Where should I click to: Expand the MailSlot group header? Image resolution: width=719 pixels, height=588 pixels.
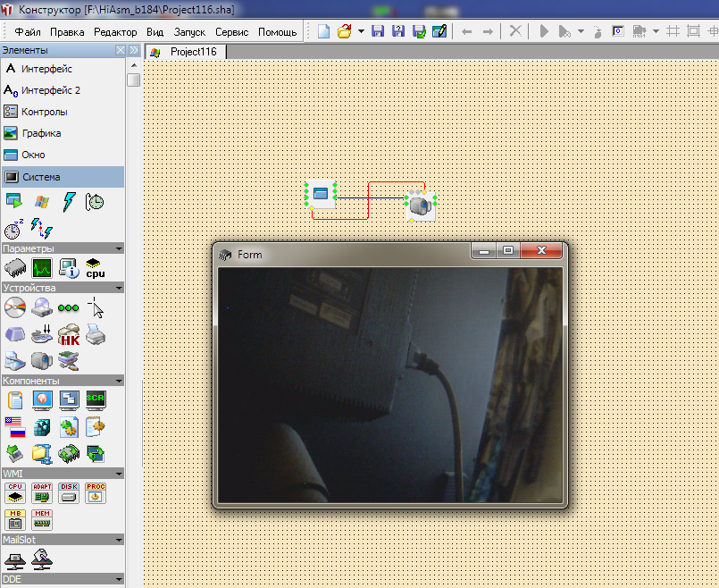tap(119, 539)
